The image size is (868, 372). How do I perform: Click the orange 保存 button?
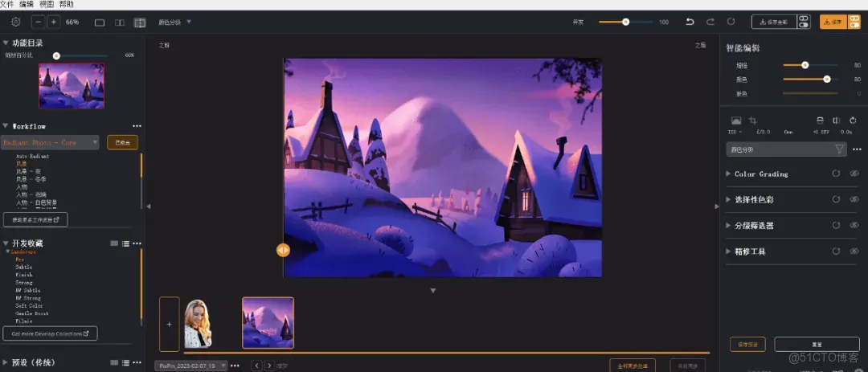(x=833, y=22)
